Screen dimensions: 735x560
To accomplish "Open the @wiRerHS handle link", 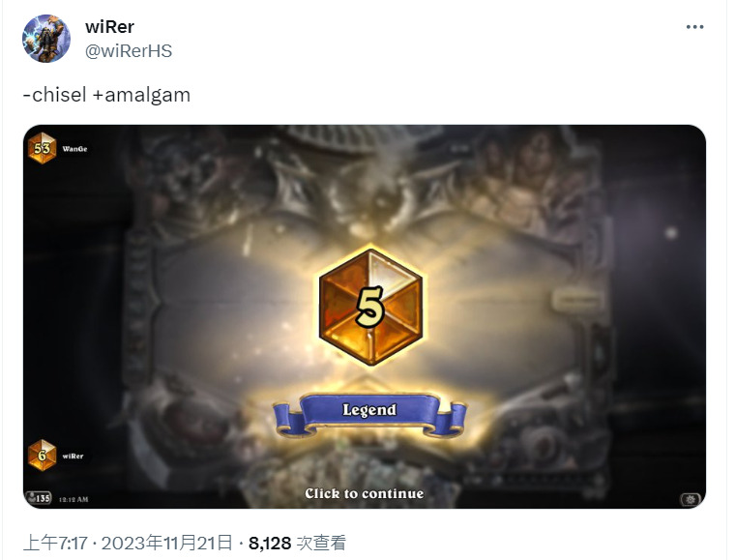I will click(129, 50).
